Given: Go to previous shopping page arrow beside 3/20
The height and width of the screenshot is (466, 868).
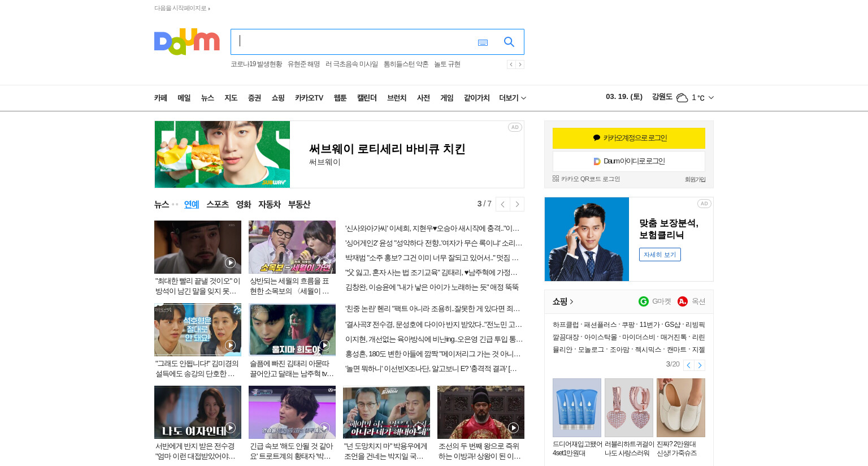Looking at the screenshot, I should [x=688, y=365].
